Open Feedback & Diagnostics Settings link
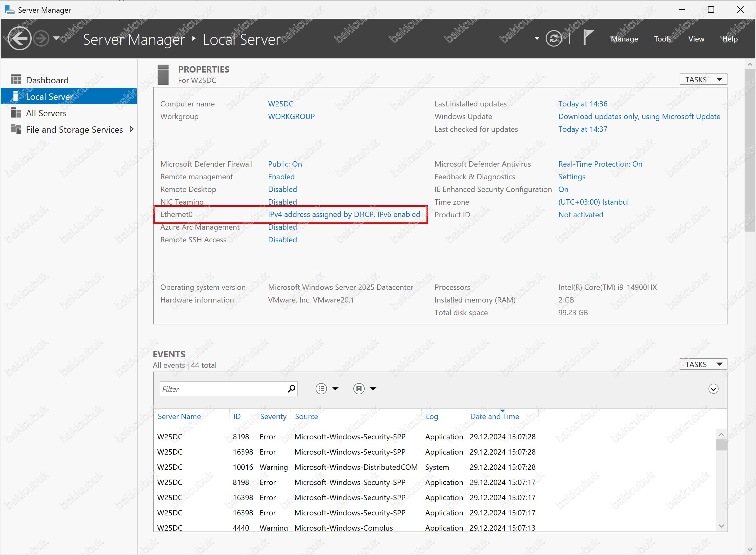This screenshot has width=756, height=555. [572, 177]
